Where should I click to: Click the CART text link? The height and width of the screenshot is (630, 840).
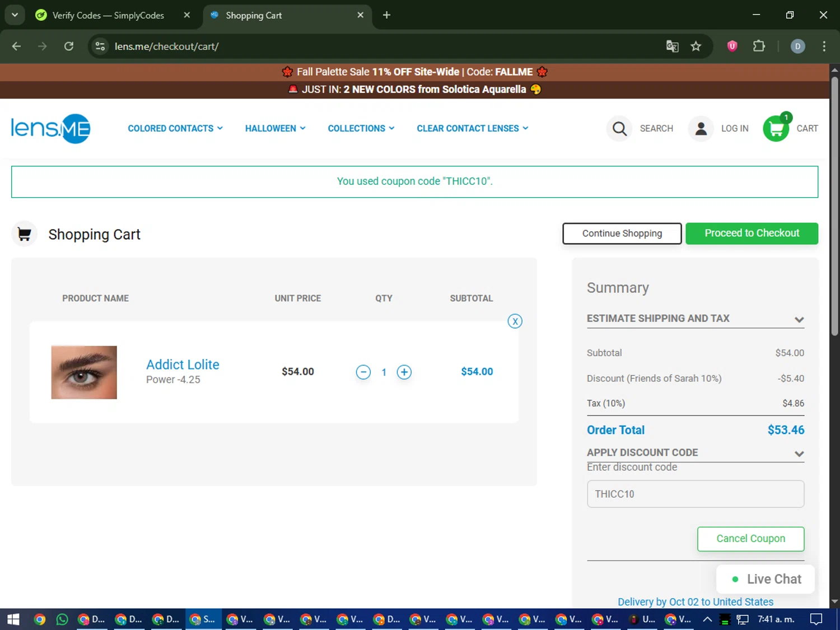(x=808, y=128)
